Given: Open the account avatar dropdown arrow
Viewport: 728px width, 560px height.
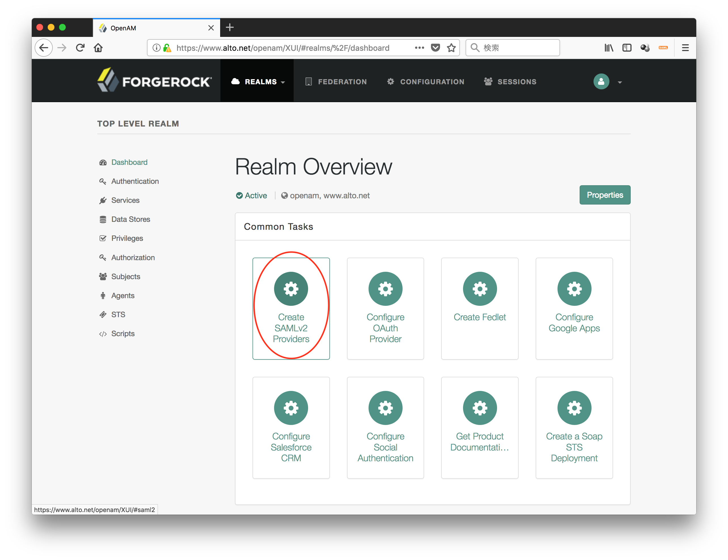Looking at the screenshot, I should point(620,82).
